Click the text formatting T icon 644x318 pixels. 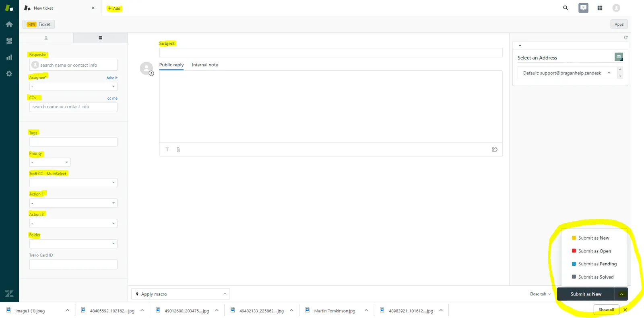167,150
